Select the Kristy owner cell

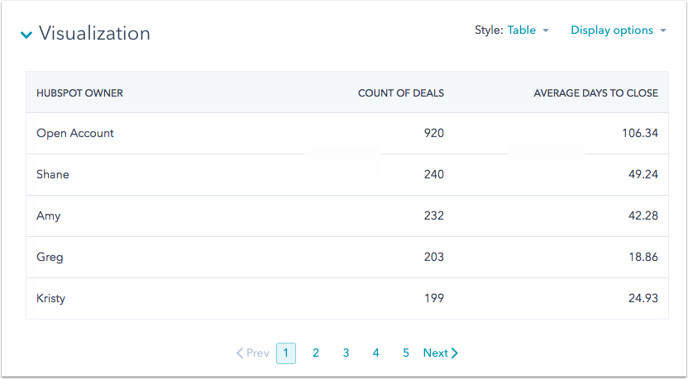[x=51, y=298]
